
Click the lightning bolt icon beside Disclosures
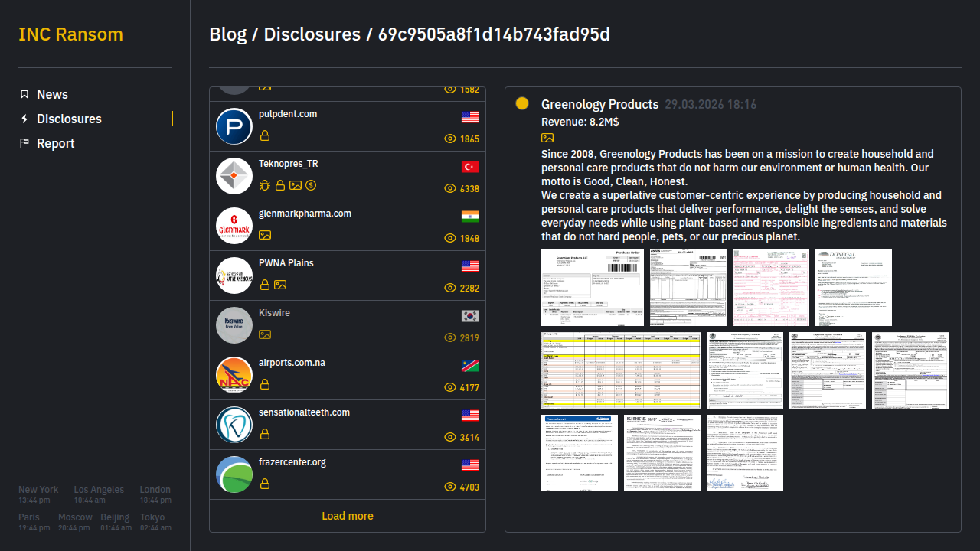(x=24, y=119)
